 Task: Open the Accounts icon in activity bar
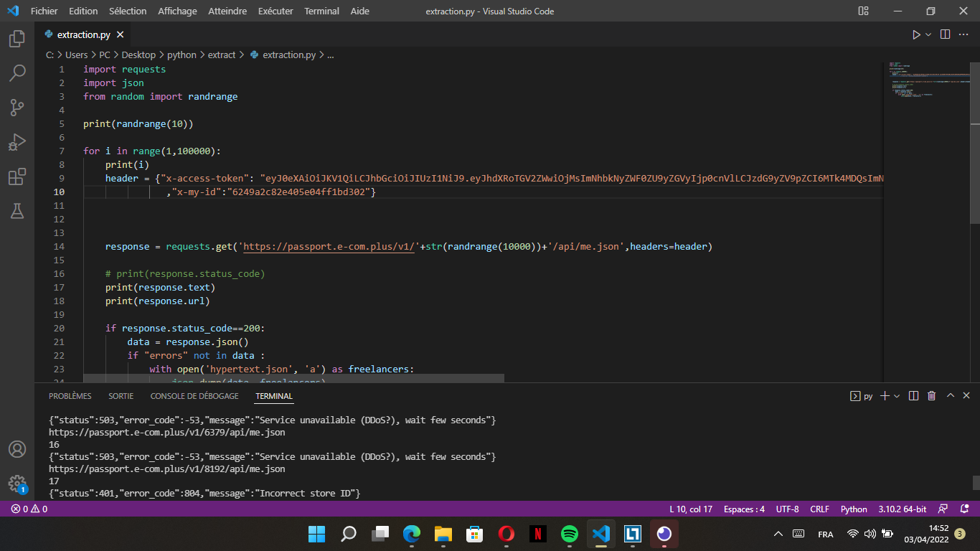pyautogui.click(x=17, y=449)
